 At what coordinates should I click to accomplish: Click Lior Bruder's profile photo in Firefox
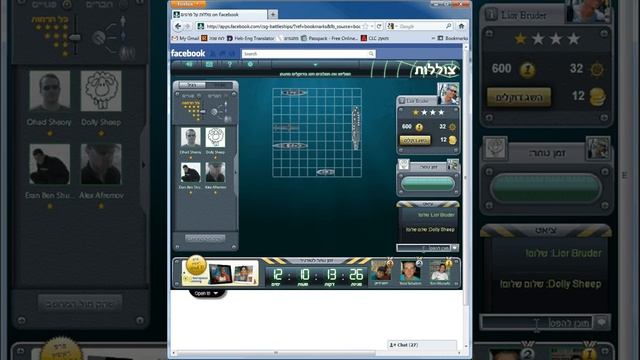coord(448,93)
